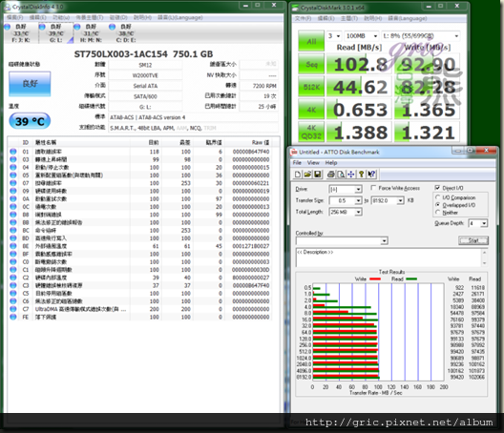The height and width of the screenshot is (433, 504).
Task: Click the Description box scroll up arrow
Action: 484,253
